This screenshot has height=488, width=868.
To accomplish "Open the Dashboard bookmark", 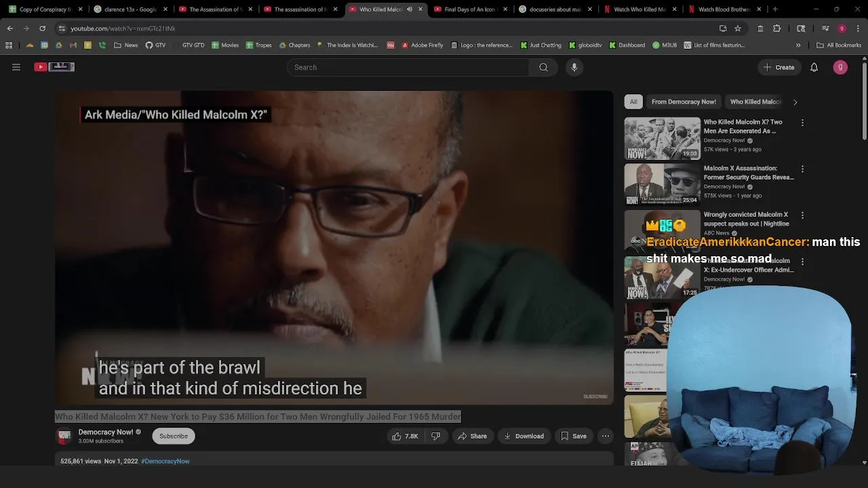I will pyautogui.click(x=627, y=45).
